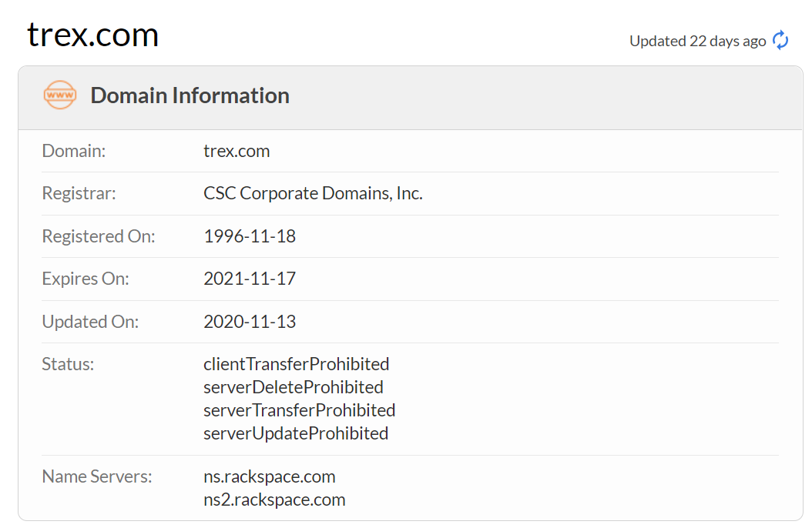Click the ns2.rackspace.com name server
The height and width of the screenshot is (528, 812).
(x=274, y=500)
